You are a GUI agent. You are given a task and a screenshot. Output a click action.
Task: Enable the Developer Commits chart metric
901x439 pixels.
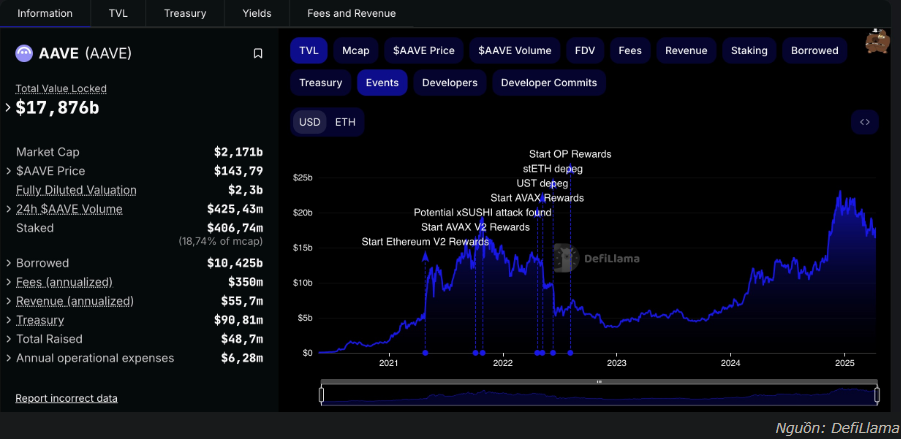tap(549, 83)
